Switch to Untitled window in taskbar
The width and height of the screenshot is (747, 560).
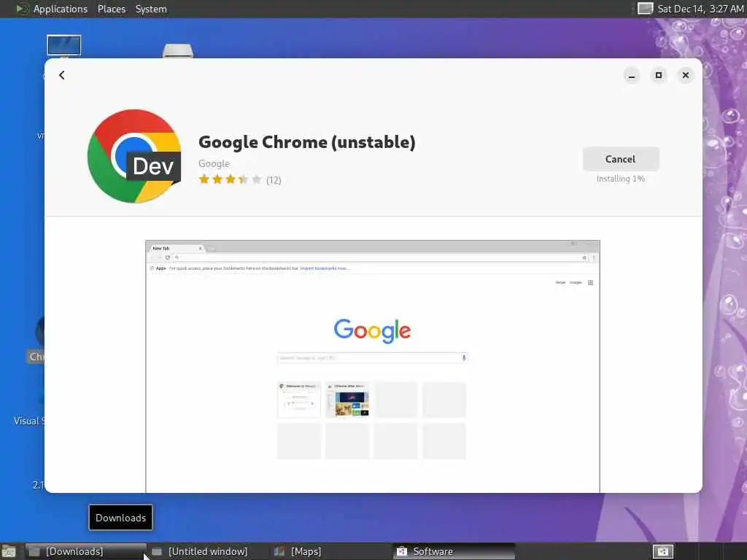click(208, 551)
